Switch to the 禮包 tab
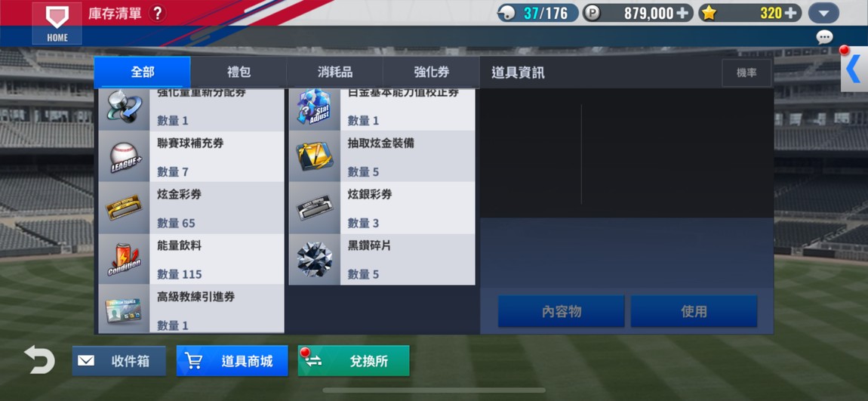 tap(239, 72)
